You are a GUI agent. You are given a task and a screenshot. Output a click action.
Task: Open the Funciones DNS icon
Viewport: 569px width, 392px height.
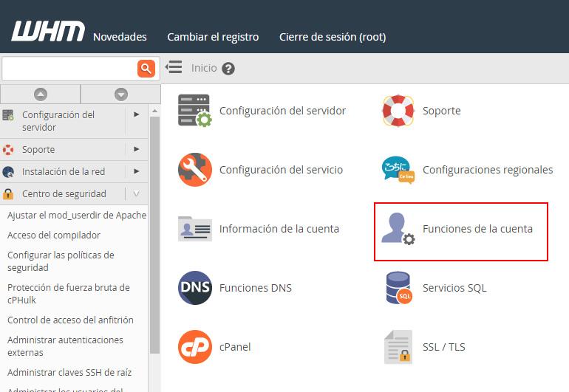point(195,288)
